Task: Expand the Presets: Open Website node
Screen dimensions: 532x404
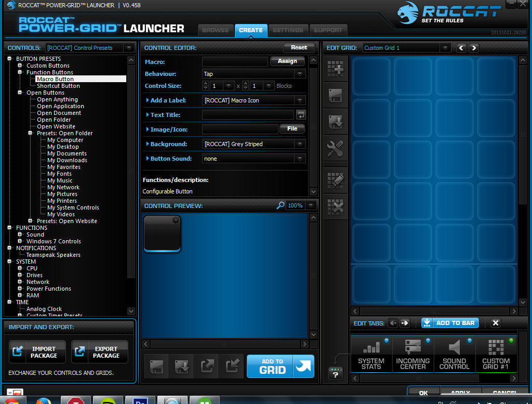Action: [30, 220]
